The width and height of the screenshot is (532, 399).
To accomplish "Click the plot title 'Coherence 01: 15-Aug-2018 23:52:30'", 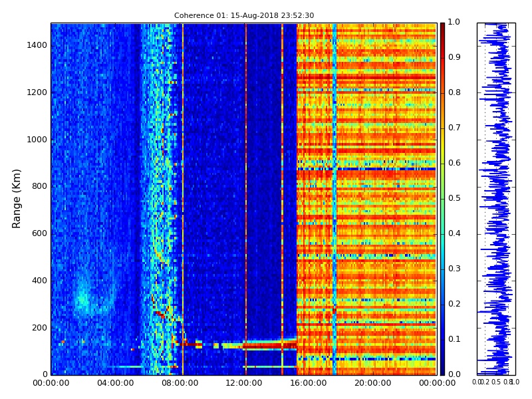I will [244, 15].
